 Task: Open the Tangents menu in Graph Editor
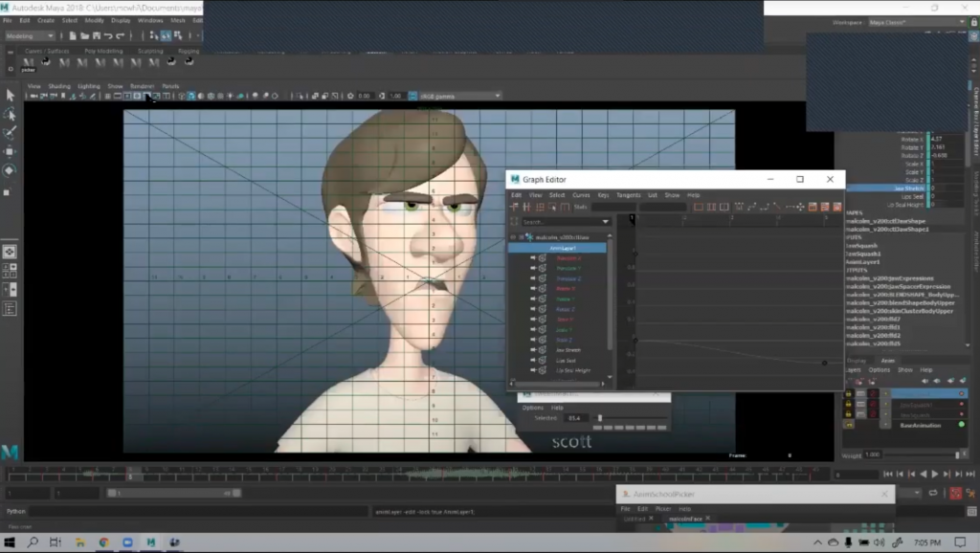(x=628, y=195)
